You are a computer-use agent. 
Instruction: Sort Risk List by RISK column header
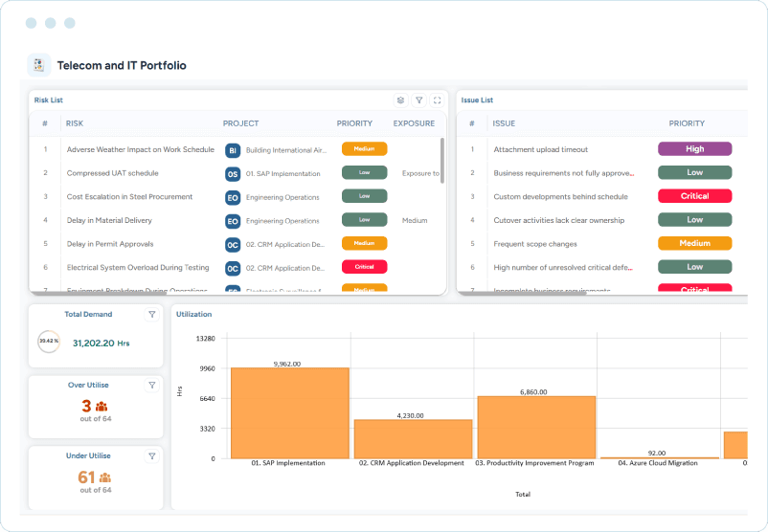pyautogui.click(x=75, y=123)
